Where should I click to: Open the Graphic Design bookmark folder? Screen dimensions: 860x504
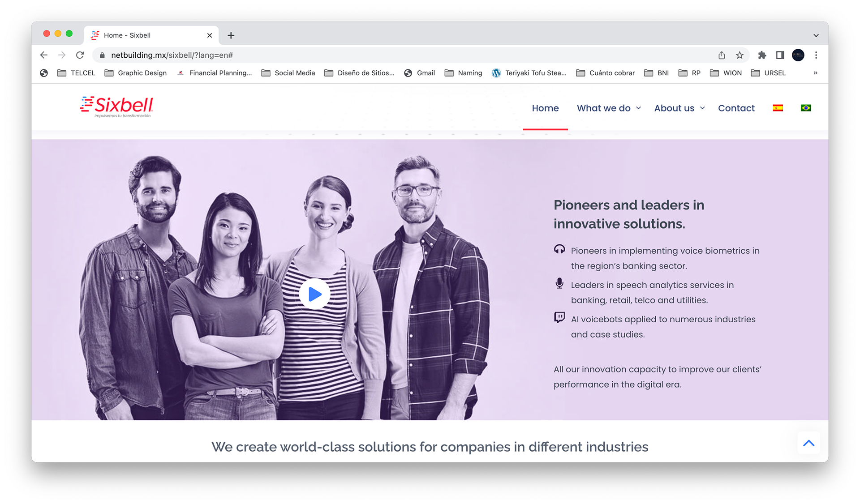pos(136,73)
